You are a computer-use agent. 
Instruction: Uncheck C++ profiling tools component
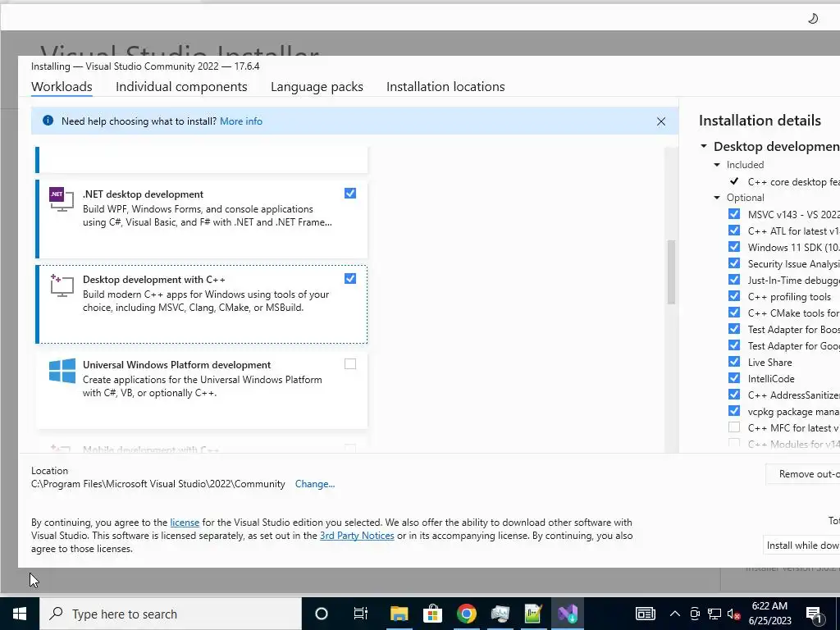[x=734, y=295]
